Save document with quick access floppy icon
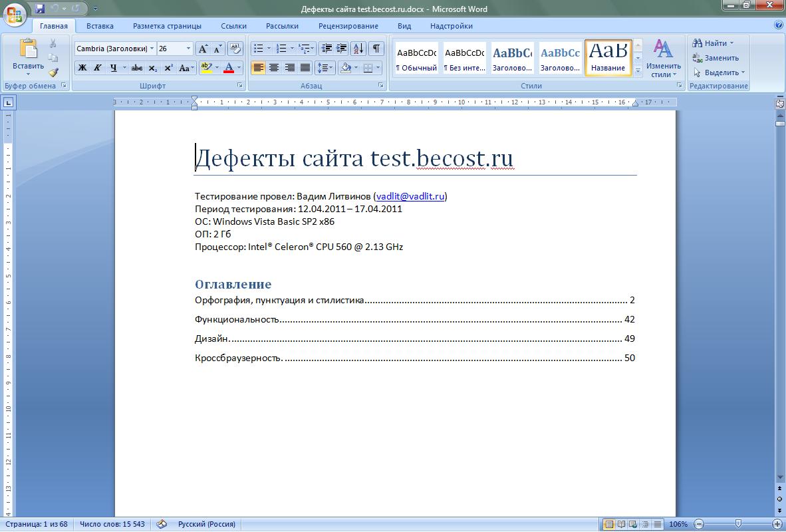This screenshot has width=786, height=532. pyautogui.click(x=40, y=9)
